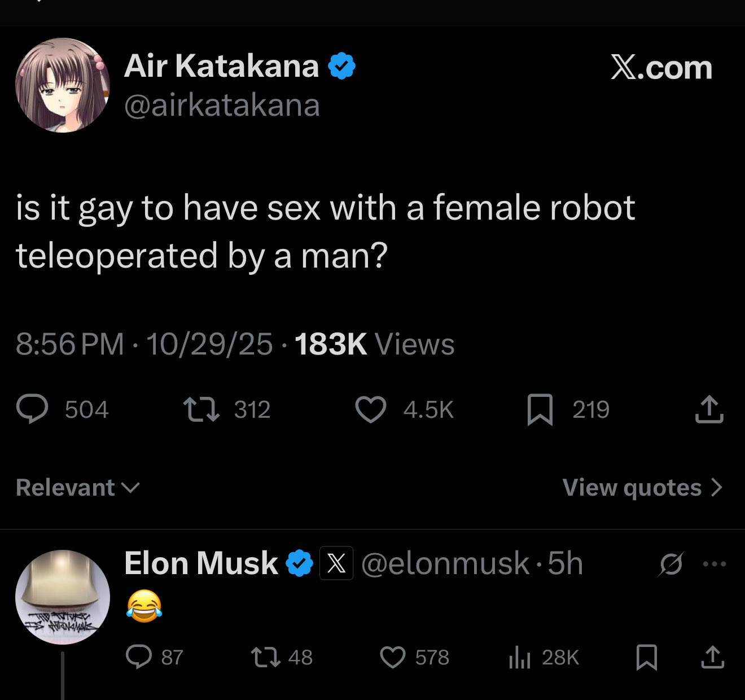Repost the main post with 312 reposts

[201, 409]
